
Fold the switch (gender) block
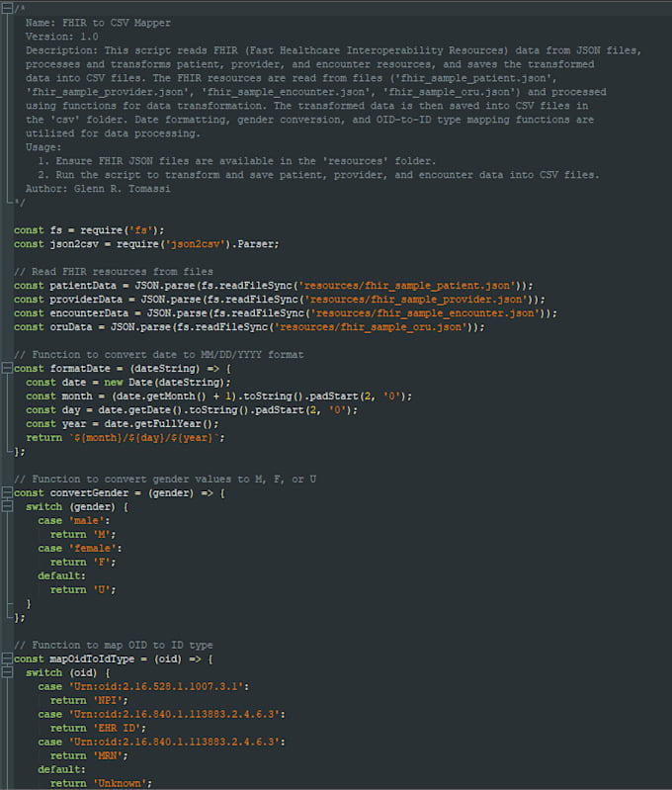(7, 506)
